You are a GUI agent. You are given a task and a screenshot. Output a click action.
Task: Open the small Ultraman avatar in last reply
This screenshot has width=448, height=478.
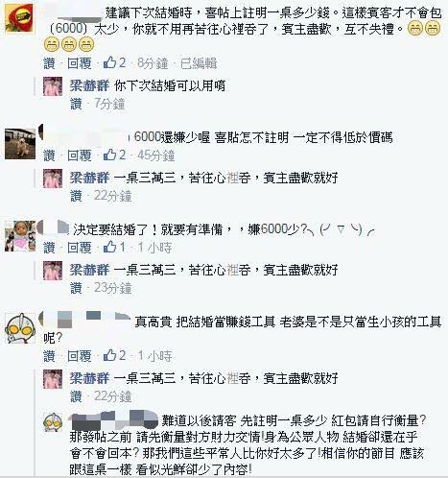coord(53,422)
